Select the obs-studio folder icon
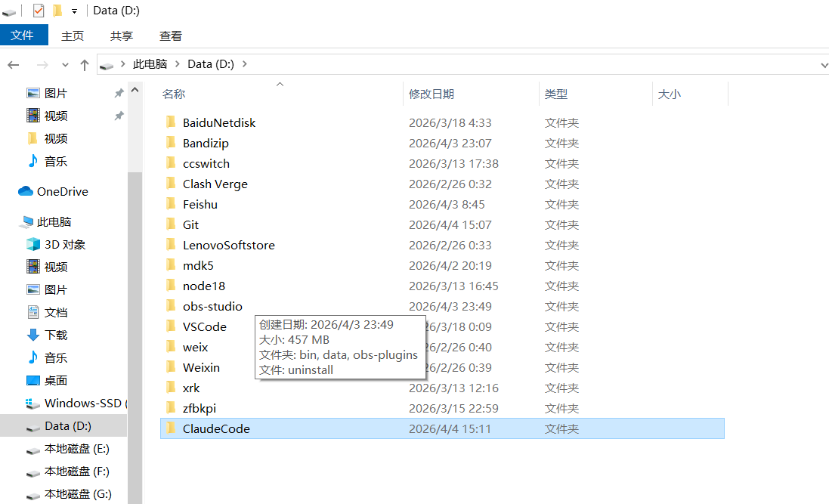829x504 pixels. 171,306
